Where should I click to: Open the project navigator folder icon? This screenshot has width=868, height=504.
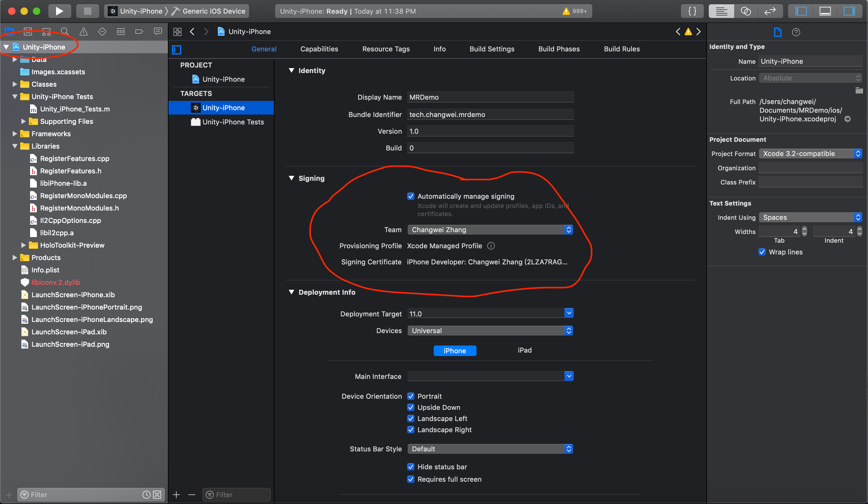[9, 32]
